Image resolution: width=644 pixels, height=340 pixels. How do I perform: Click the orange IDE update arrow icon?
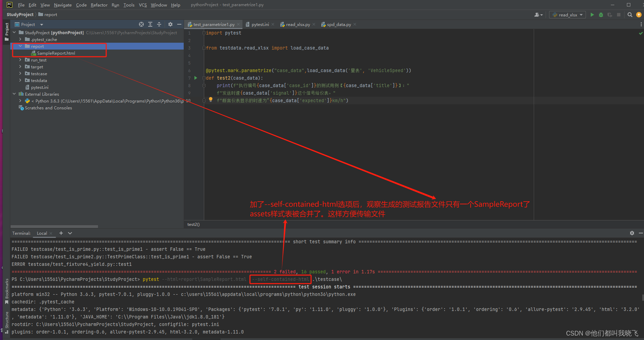click(639, 15)
